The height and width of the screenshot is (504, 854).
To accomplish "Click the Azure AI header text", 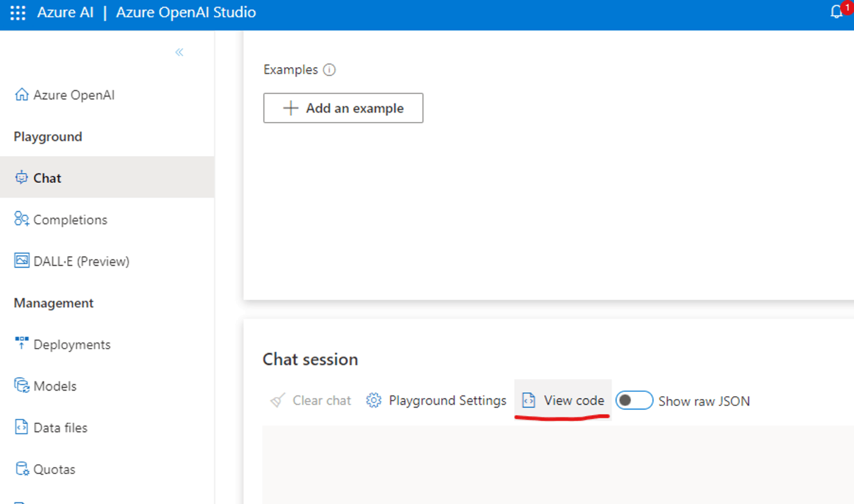I will tap(65, 12).
